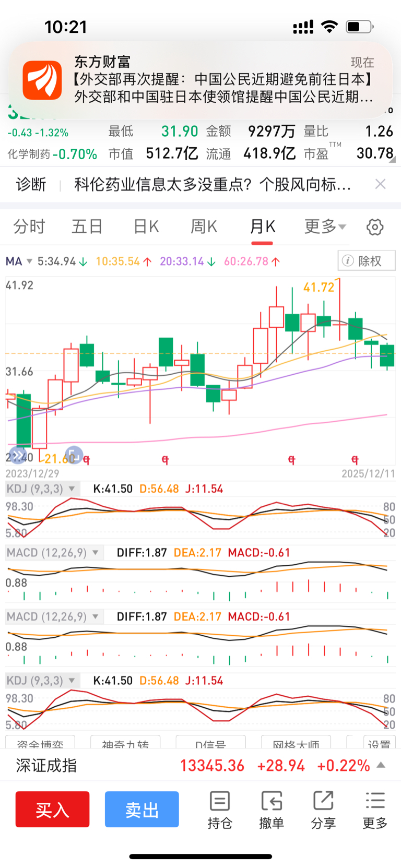Tap the 2025/12/11 end date label

(368, 473)
